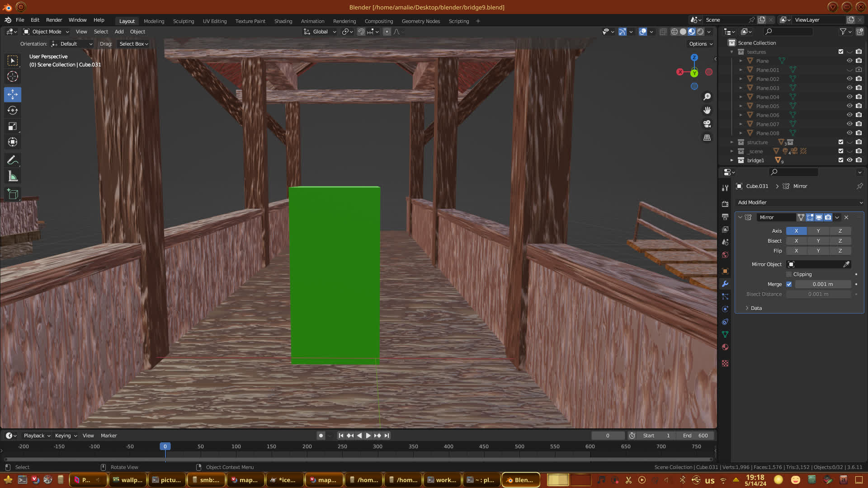Select the Scale tool
Image resolution: width=868 pixels, height=488 pixels.
(13, 127)
